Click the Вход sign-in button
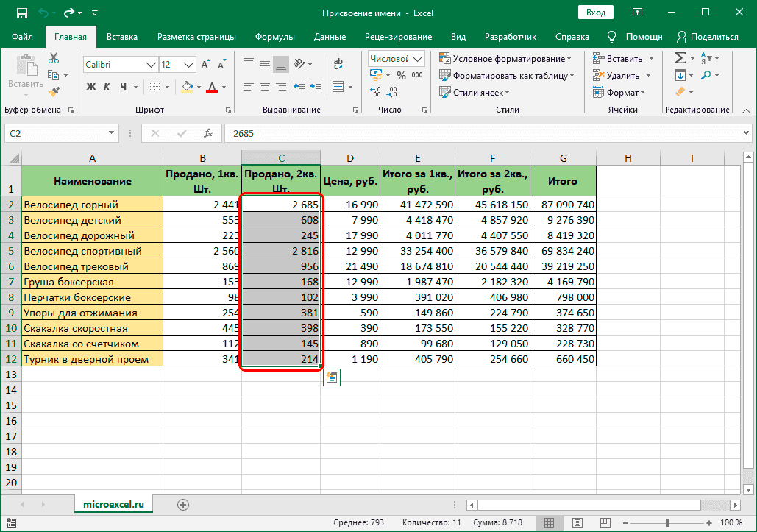Viewport: 757px width, 532px height. click(597, 13)
